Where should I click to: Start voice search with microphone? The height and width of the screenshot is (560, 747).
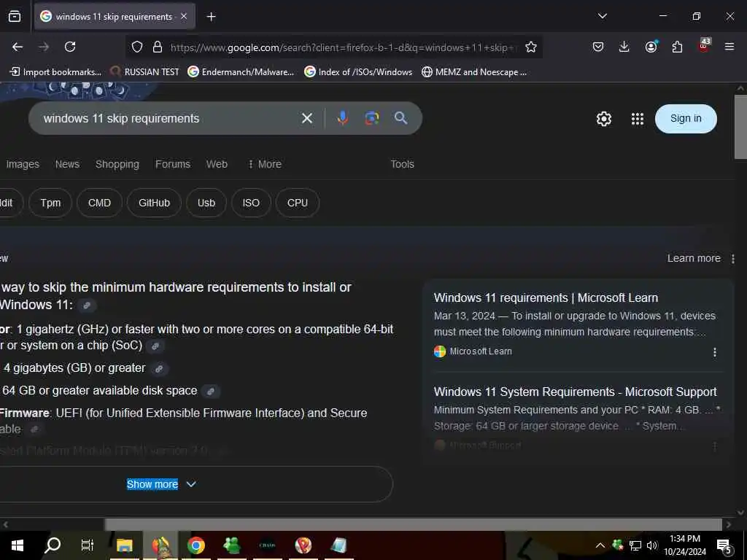tap(343, 118)
